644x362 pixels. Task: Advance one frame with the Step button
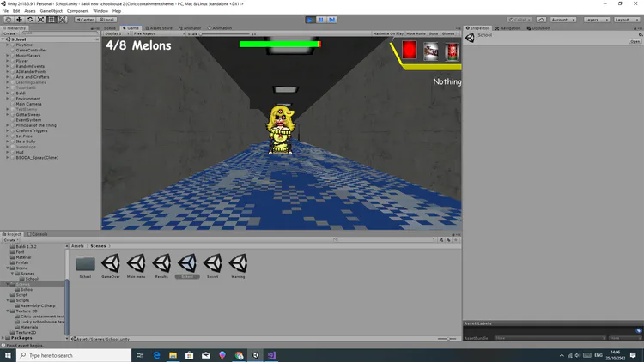[x=331, y=20]
